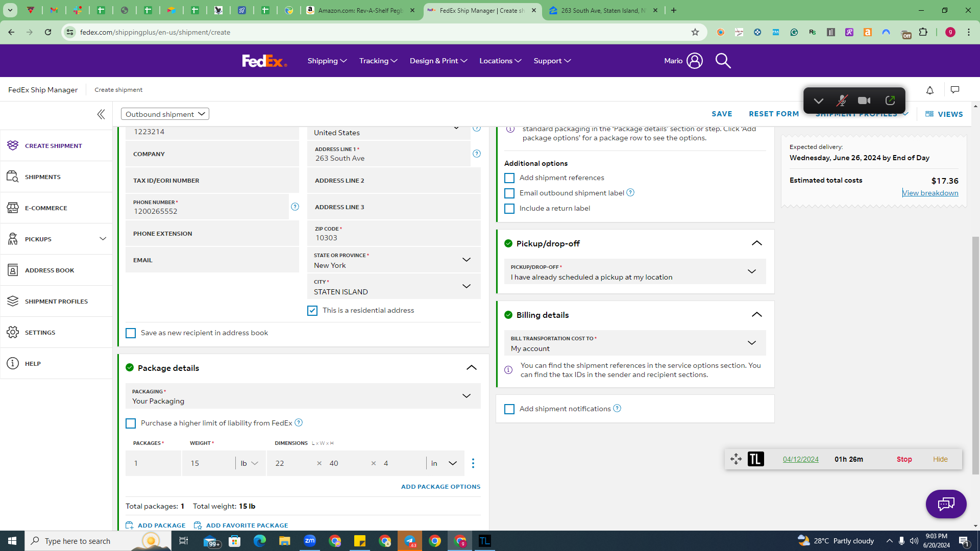This screenshot has width=980, height=551.
Task: Open Microsoft Edge from taskbar
Action: pos(259,541)
